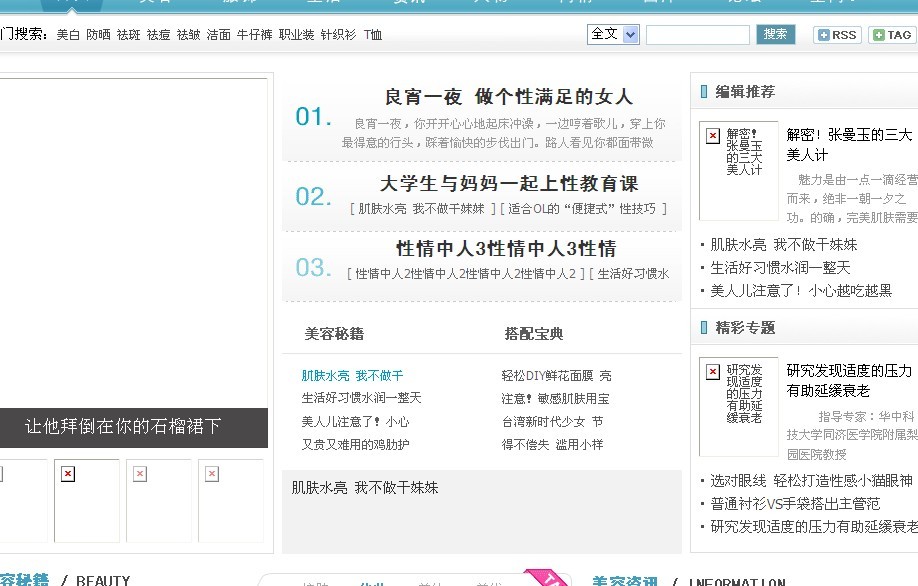Search hot keyword 祛皱
This screenshot has height=586, width=918.
(189, 35)
